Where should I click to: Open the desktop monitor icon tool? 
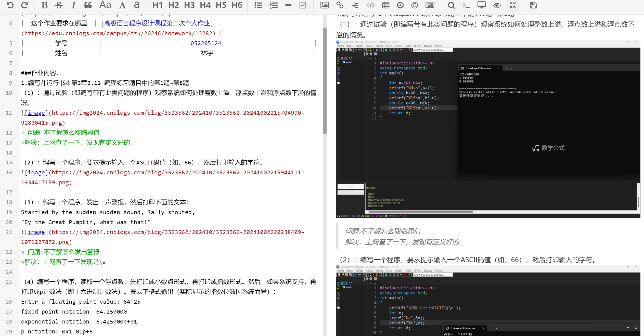(481, 5)
